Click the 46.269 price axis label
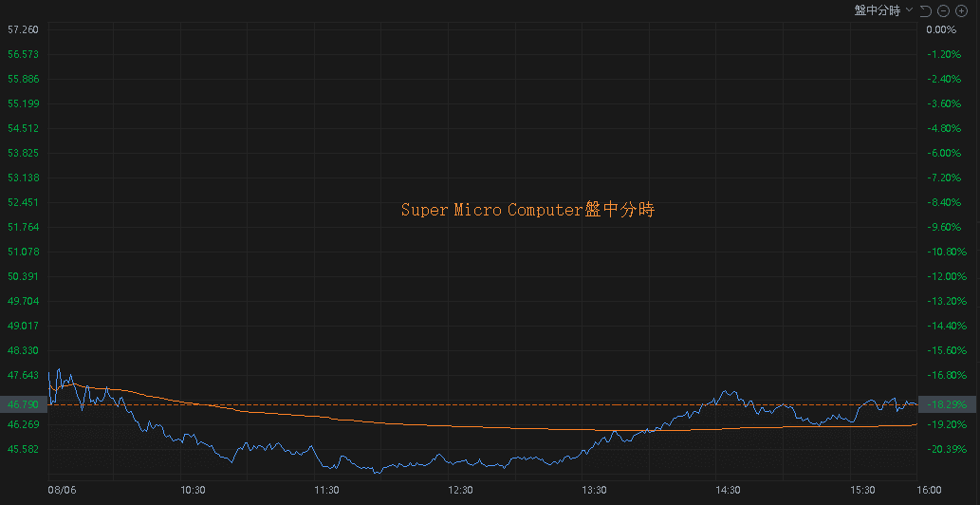The image size is (980, 505). tap(23, 424)
